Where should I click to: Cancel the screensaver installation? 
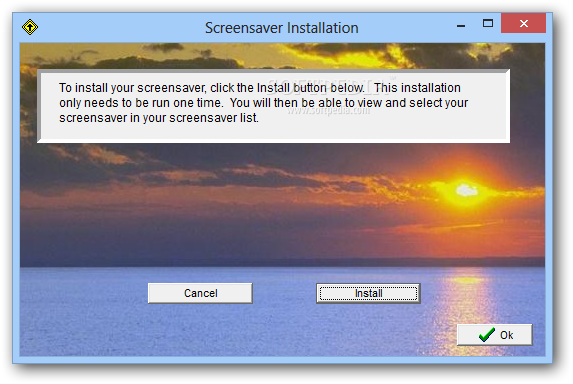200,293
